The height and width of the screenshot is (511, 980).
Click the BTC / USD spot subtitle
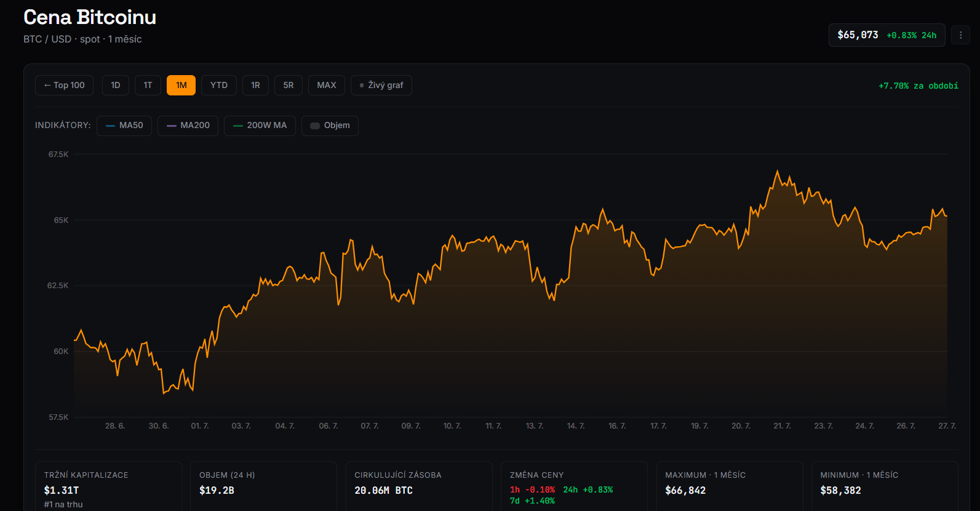click(82, 39)
